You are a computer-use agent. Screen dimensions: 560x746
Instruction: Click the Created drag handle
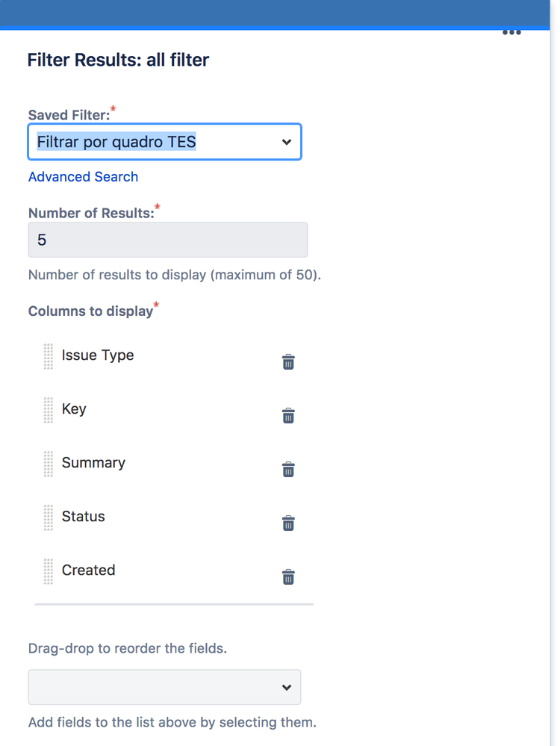(x=48, y=571)
